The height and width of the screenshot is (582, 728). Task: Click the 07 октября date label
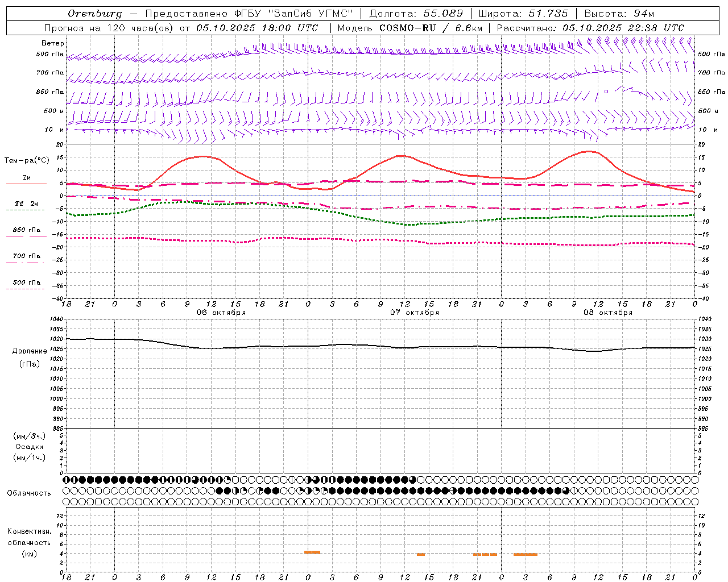coord(415,312)
